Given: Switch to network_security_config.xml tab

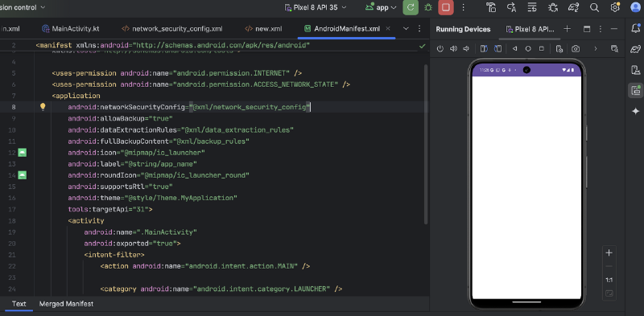Looking at the screenshot, I should click(171, 29).
